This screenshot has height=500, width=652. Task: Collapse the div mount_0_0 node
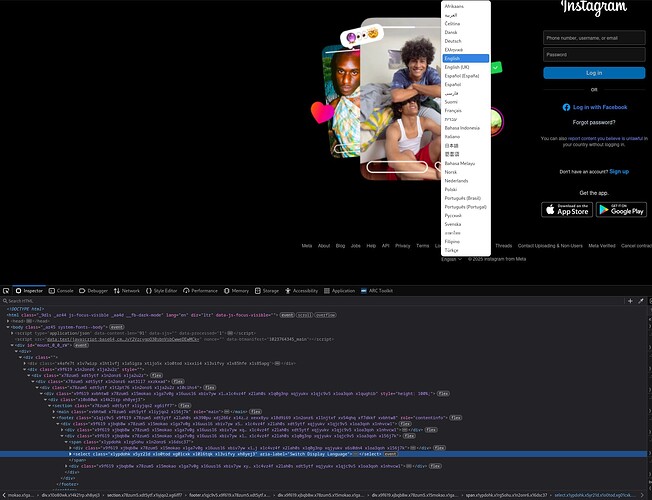coord(12,345)
